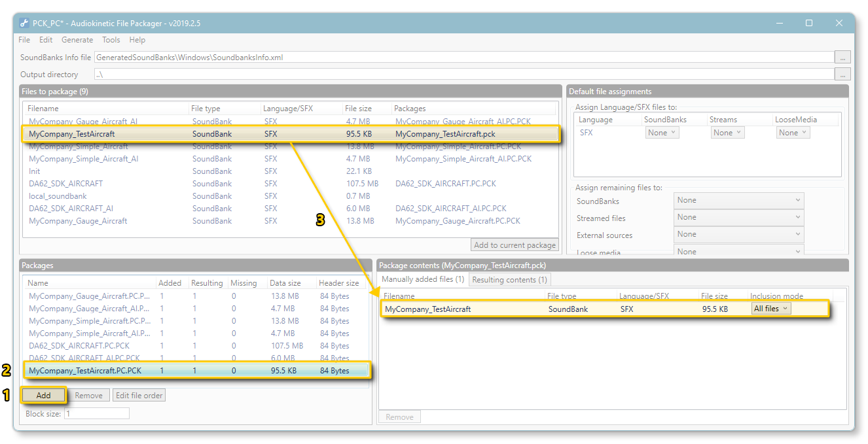Click the Add package button

point(43,396)
